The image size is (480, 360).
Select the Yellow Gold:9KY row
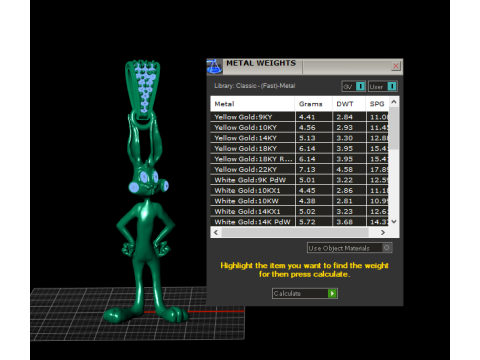click(x=300, y=117)
